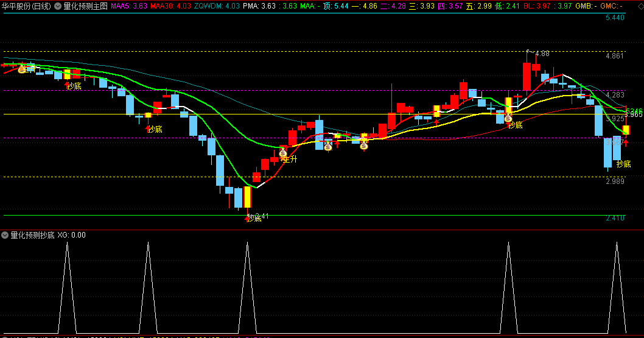This screenshot has width=644, height=338.
Task: Click the 四: 3.57 level value
Action: 450,6
